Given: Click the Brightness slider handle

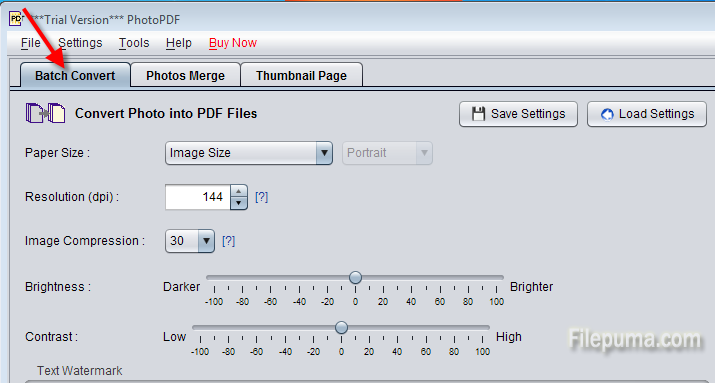Looking at the screenshot, I should (355, 277).
